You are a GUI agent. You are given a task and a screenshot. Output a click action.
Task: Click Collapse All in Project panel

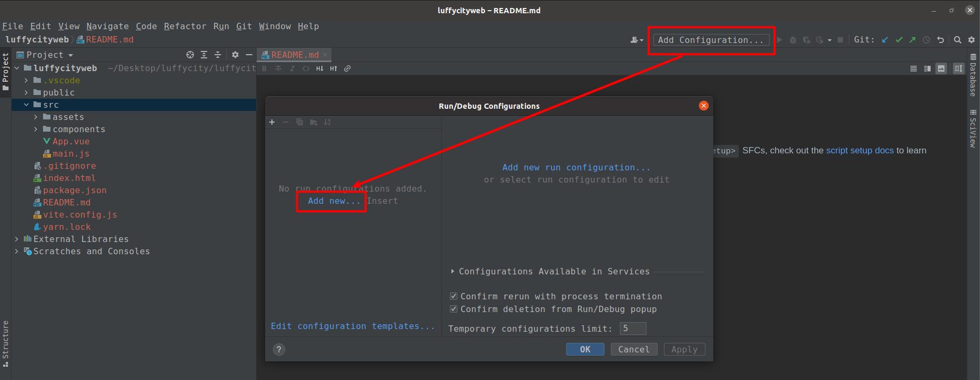(218, 55)
